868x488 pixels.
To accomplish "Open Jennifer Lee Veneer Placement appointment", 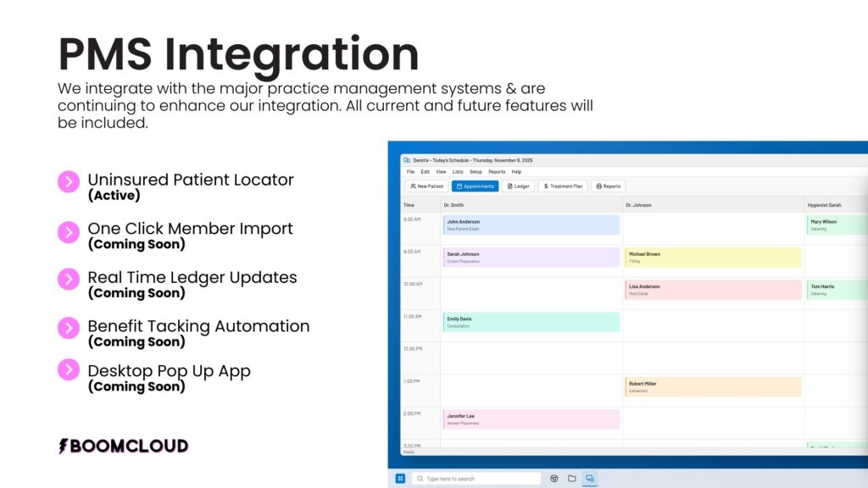I will point(531,419).
